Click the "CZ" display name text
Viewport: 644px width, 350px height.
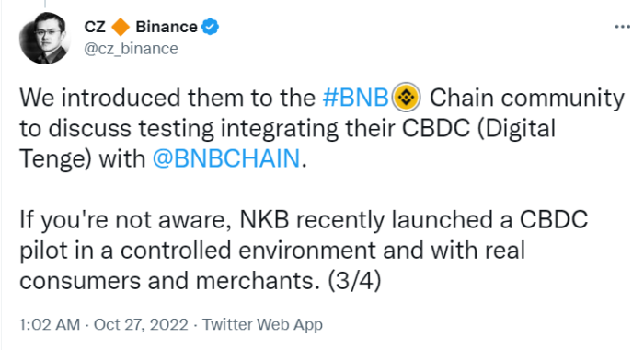coord(95,27)
